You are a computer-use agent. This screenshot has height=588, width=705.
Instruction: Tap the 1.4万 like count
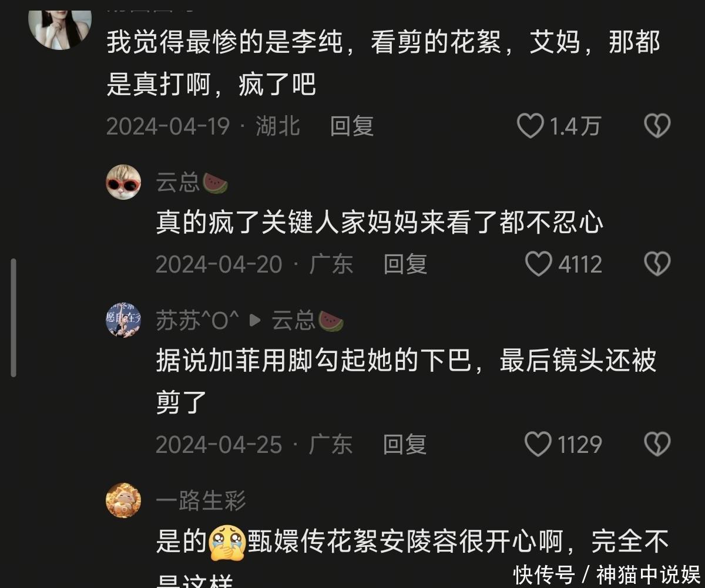pyautogui.click(x=576, y=126)
